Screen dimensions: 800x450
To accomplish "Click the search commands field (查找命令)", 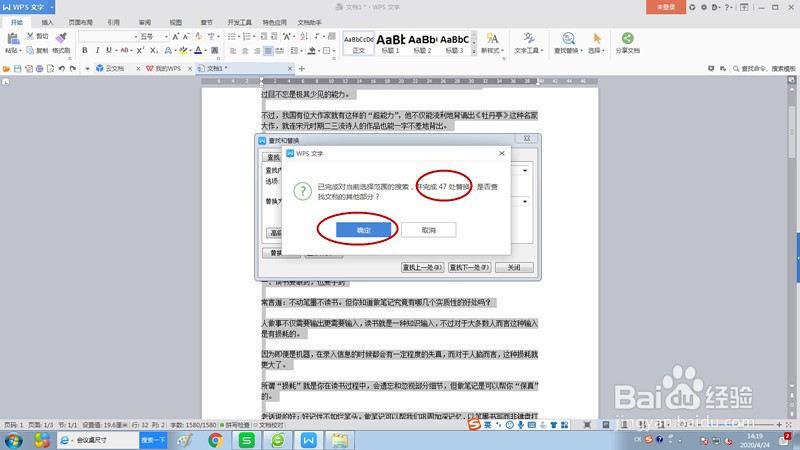I will 764,68.
